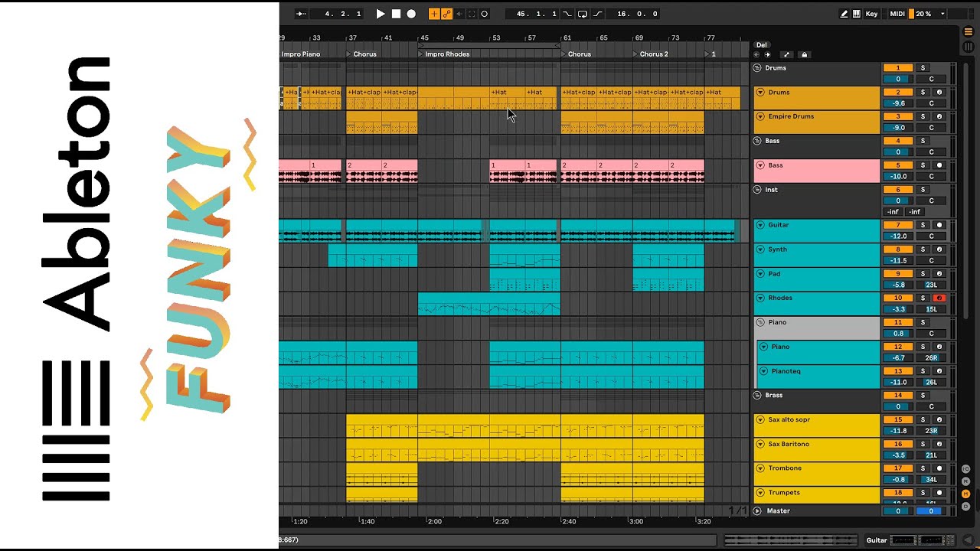Fold the Brass group track
Image resolution: width=980 pixels, height=551 pixels.
757,395
